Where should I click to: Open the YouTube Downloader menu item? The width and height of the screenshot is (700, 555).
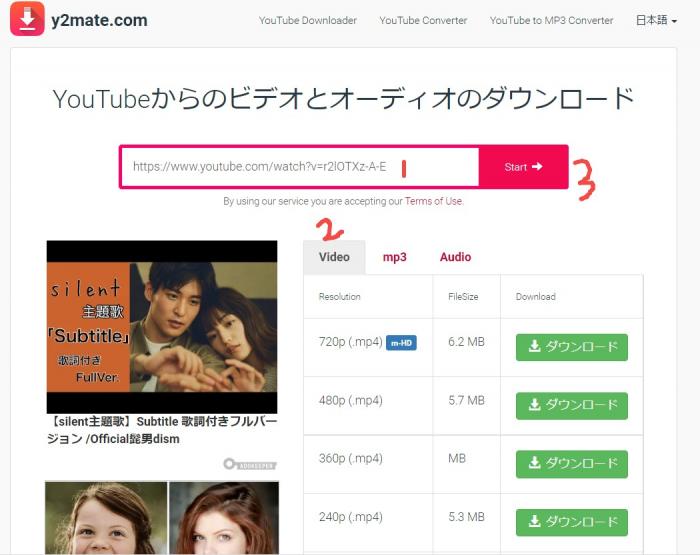point(308,21)
